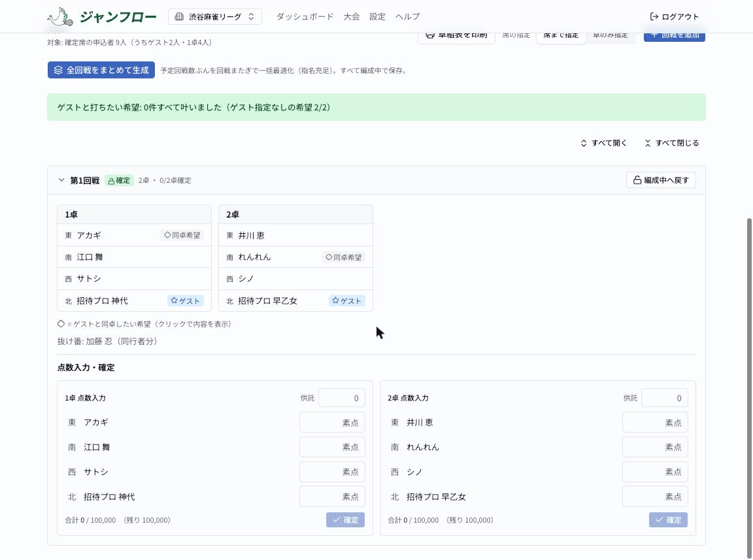Image resolution: width=753 pixels, height=560 pixels.
Task: Click 同卓希望 badge for アカギ
Action: (182, 235)
